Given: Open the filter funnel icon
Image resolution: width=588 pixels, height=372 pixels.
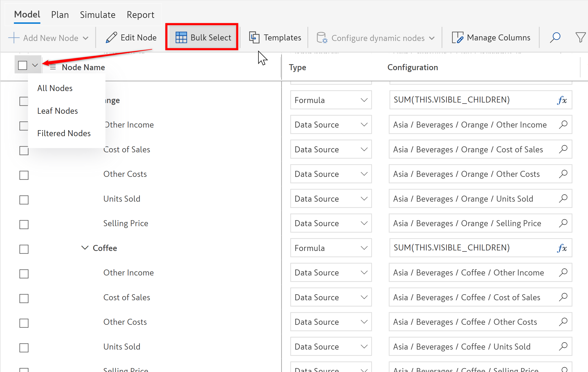Looking at the screenshot, I should (580, 38).
